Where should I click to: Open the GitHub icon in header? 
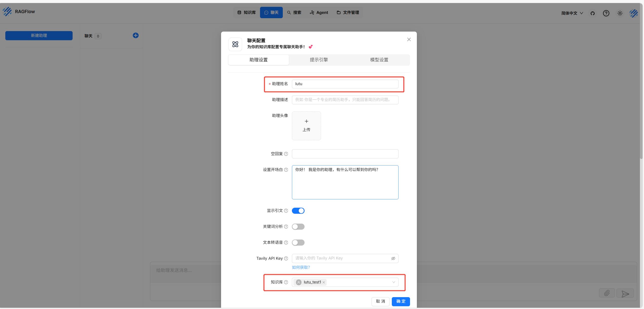(x=592, y=13)
